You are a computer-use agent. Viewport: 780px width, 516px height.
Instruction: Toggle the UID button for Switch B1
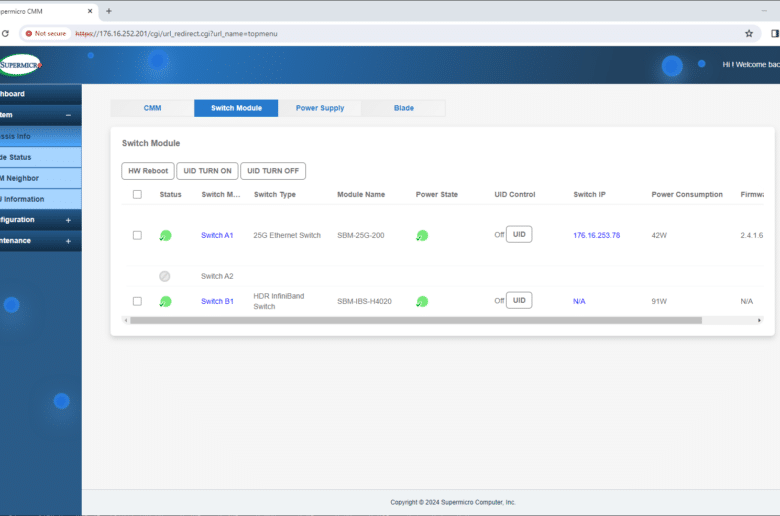click(x=519, y=301)
